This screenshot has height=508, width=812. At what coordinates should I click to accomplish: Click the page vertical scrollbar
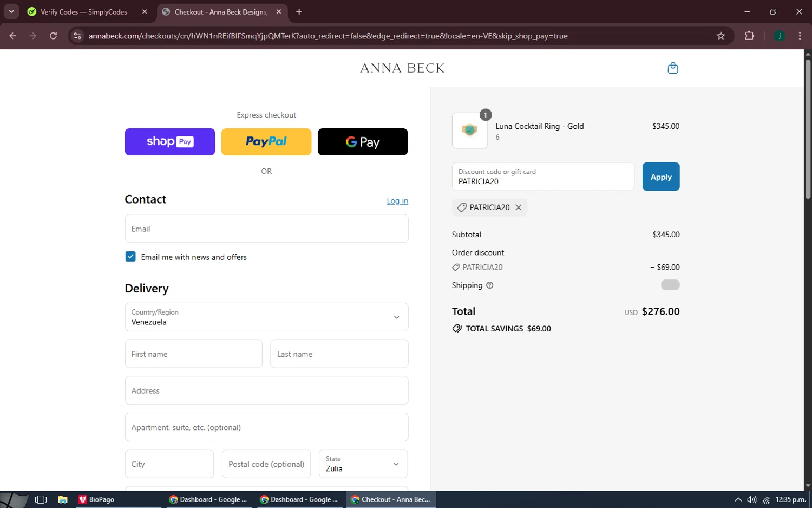pyautogui.click(x=808, y=130)
